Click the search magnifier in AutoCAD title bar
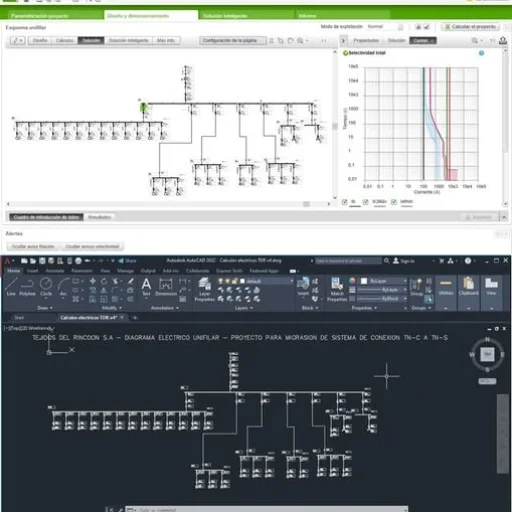The height and width of the screenshot is (512, 512). tap(386, 261)
